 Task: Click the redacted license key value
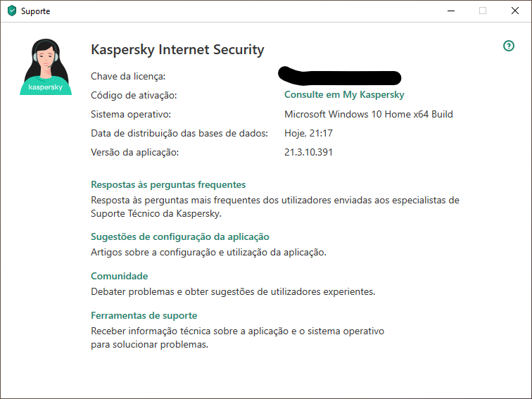[340, 75]
